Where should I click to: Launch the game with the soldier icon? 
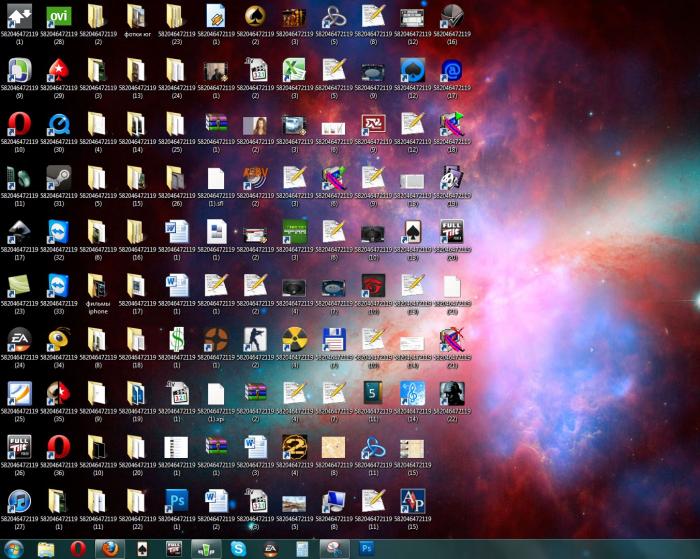pos(452,393)
